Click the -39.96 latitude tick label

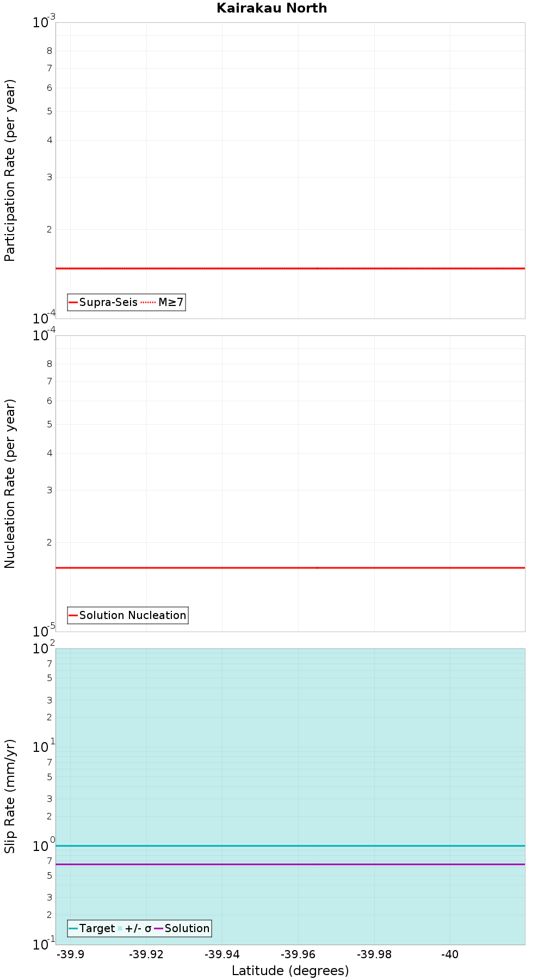point(298,954)
